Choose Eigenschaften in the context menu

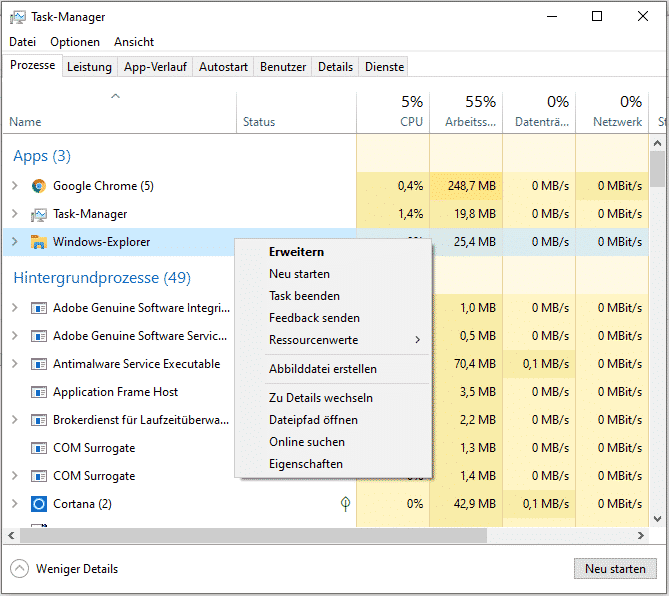334,464
